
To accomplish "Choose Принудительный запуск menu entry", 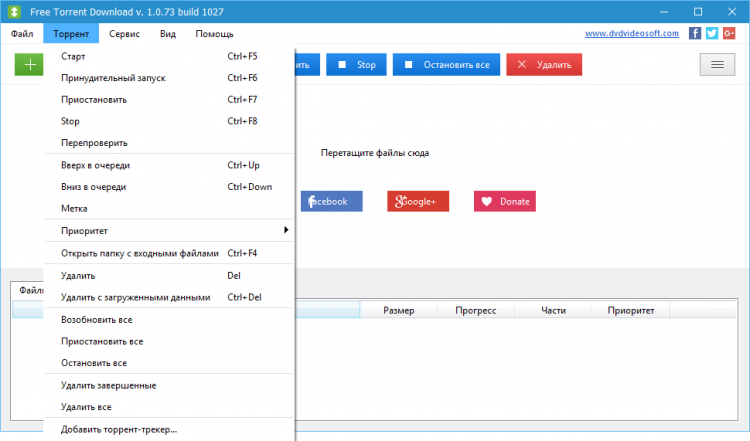I will pyautogui.click(x=169, y=78).
